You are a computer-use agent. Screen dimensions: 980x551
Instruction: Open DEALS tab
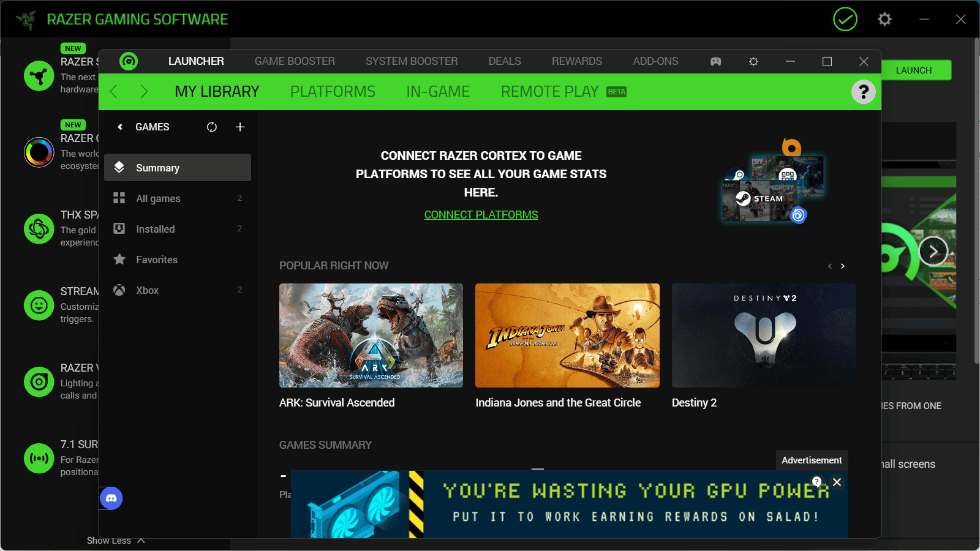click(x=505, y=61)
